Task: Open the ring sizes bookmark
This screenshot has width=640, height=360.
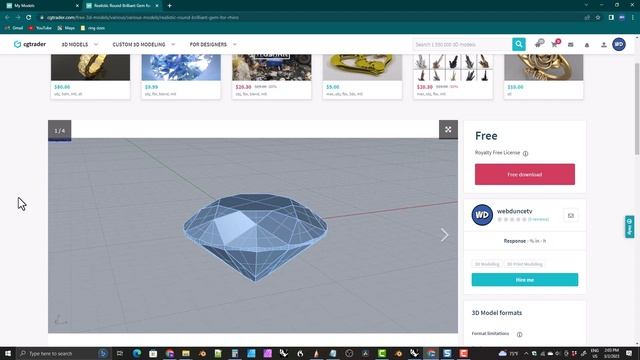Action: click(x=93, y=28)
